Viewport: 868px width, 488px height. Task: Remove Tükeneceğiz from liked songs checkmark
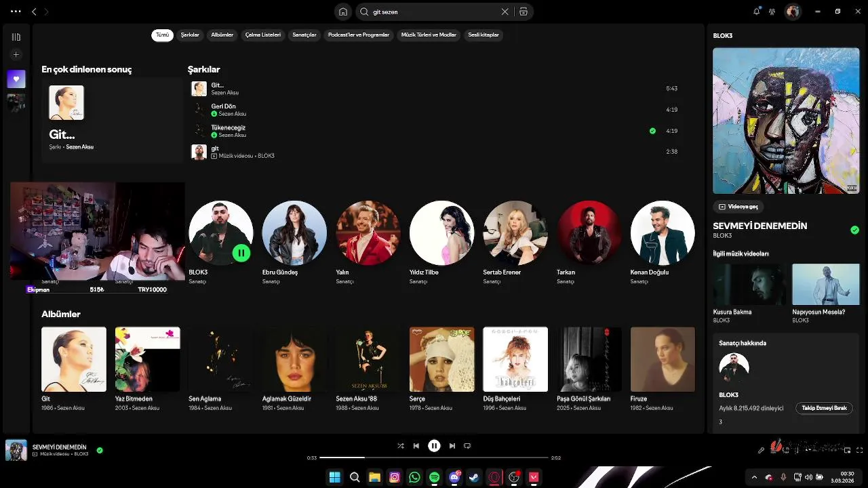point(652,131)
